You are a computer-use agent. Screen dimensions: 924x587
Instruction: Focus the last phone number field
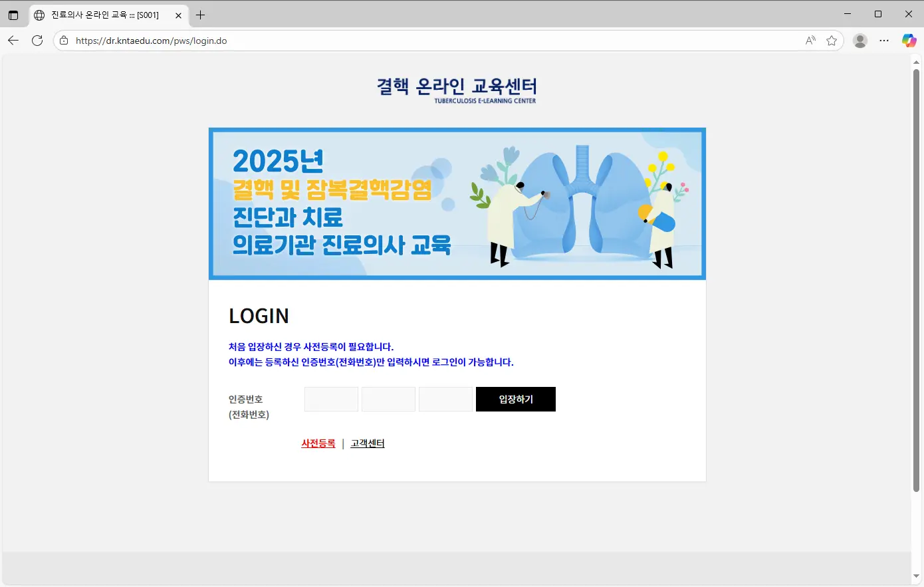(445, 399)
